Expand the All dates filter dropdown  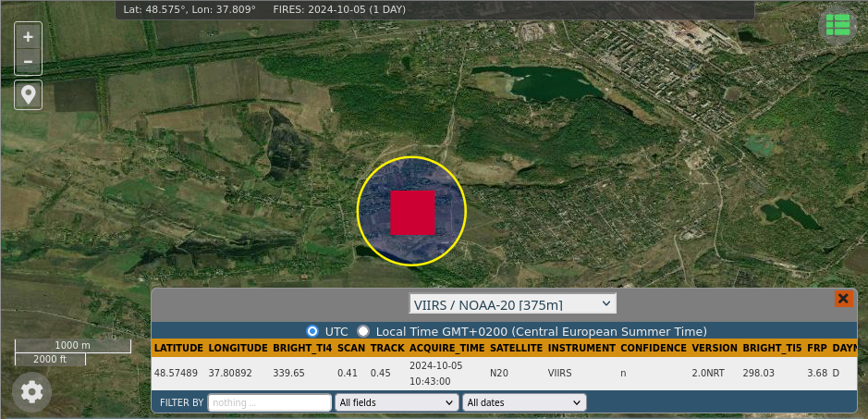click(x=525, y=402)
